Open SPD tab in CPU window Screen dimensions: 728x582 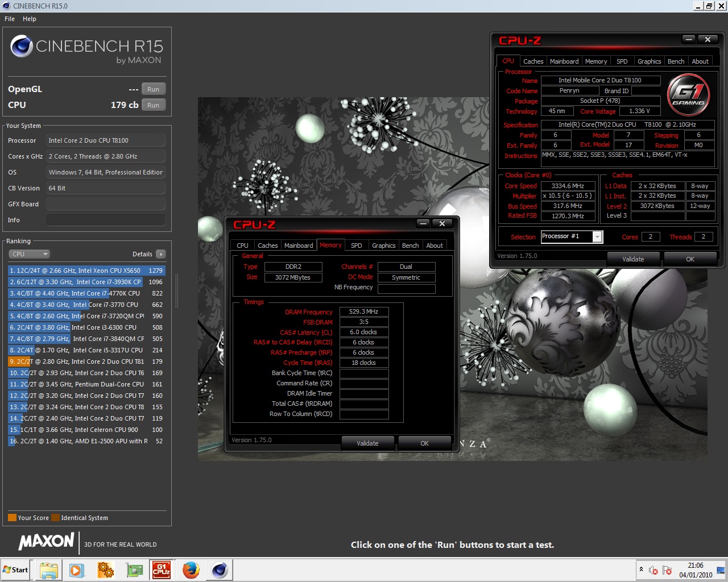(622, 61)
